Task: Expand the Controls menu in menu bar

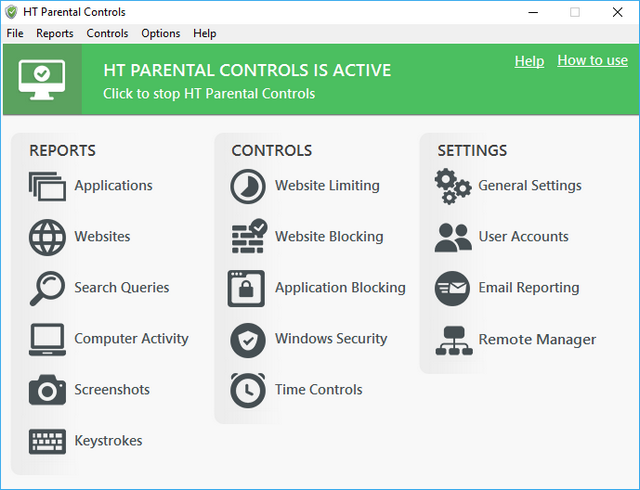Action: 107,33
